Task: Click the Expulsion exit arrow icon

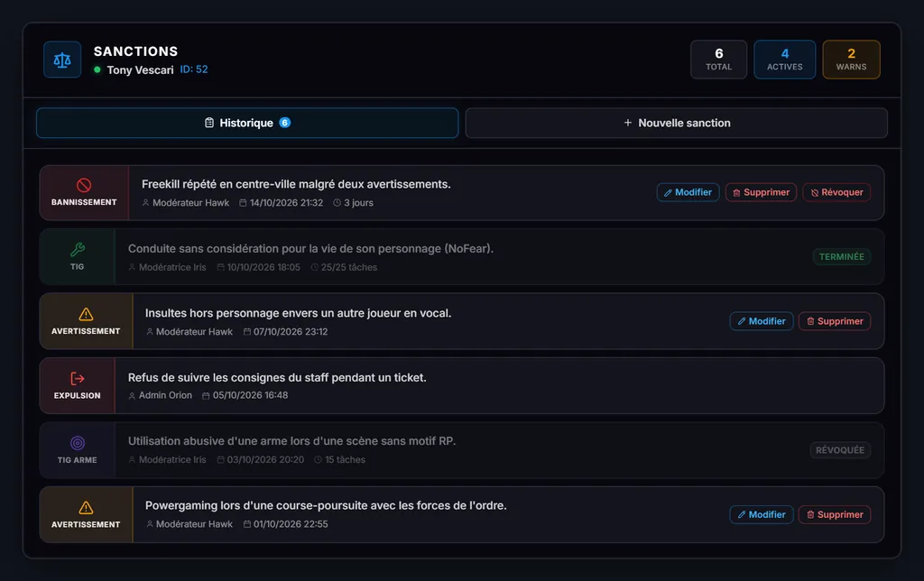Action: pos(78,378)
